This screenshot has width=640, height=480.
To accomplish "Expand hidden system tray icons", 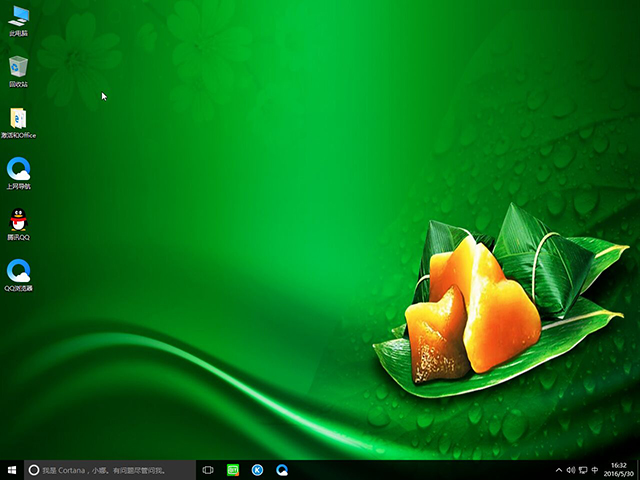I will (x=559, y=469).
